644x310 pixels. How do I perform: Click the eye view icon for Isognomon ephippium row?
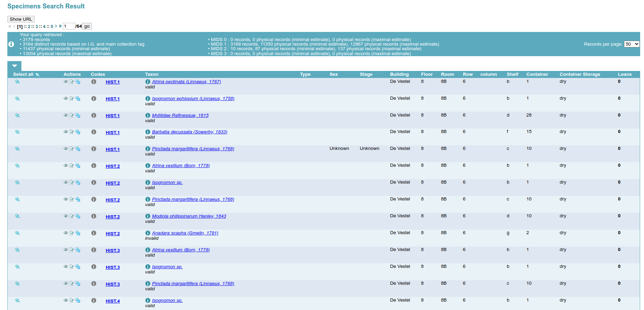(66, 99)
